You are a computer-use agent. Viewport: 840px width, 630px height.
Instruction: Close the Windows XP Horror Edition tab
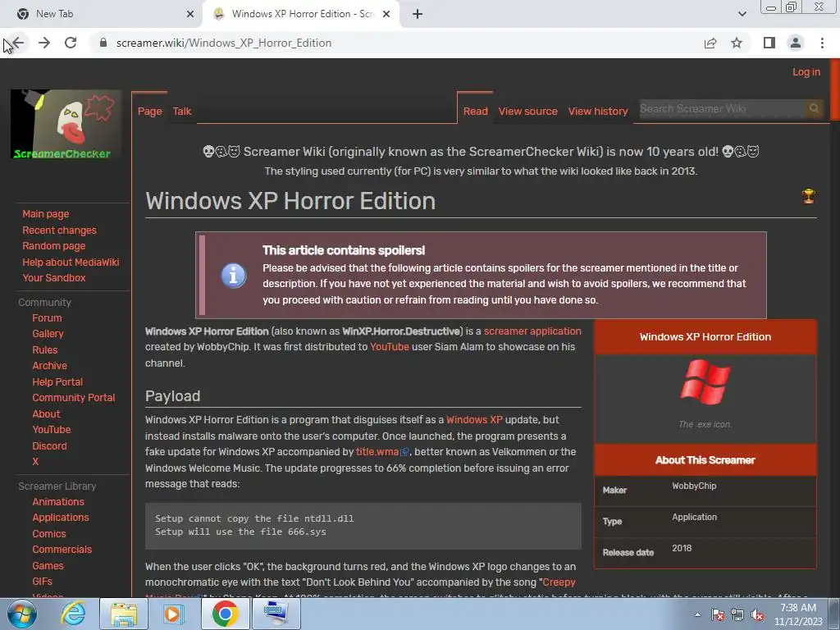point(386,14)
